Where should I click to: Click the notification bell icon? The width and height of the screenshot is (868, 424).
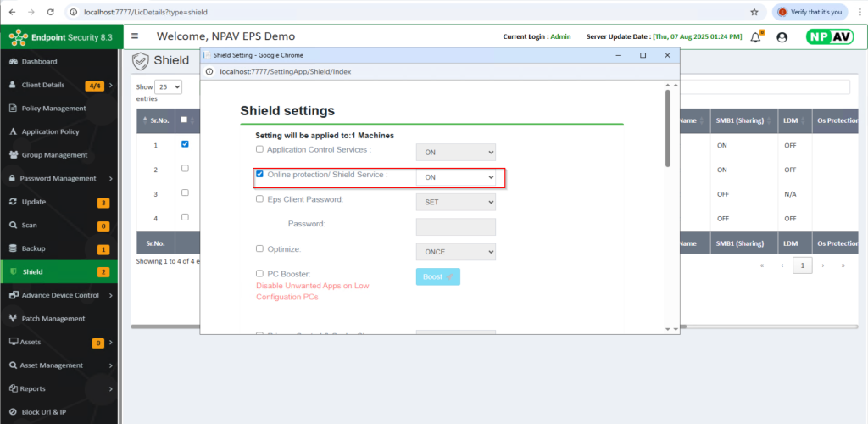[756, 37]
